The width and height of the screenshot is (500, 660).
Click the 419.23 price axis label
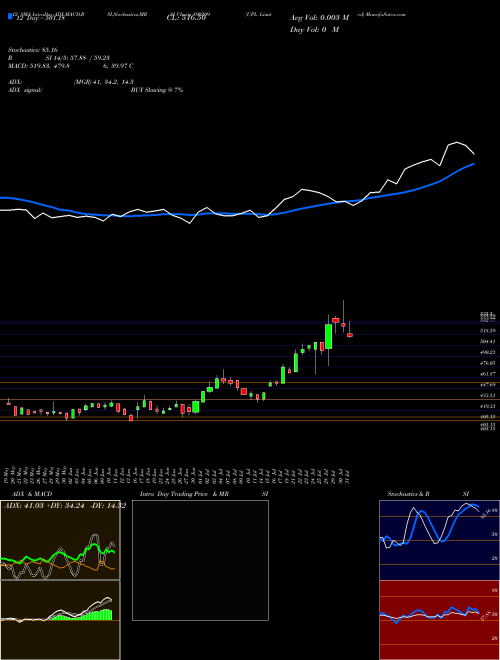(x=488, y=406)
